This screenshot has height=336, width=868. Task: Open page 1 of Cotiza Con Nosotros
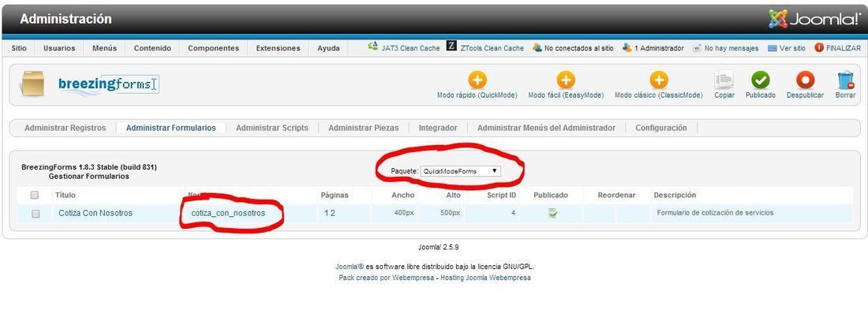pos(327,213)
